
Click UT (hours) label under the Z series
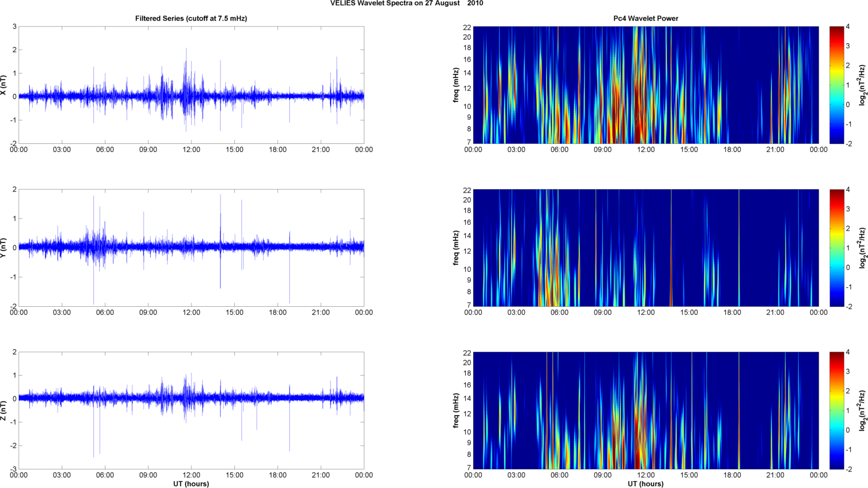191,484
